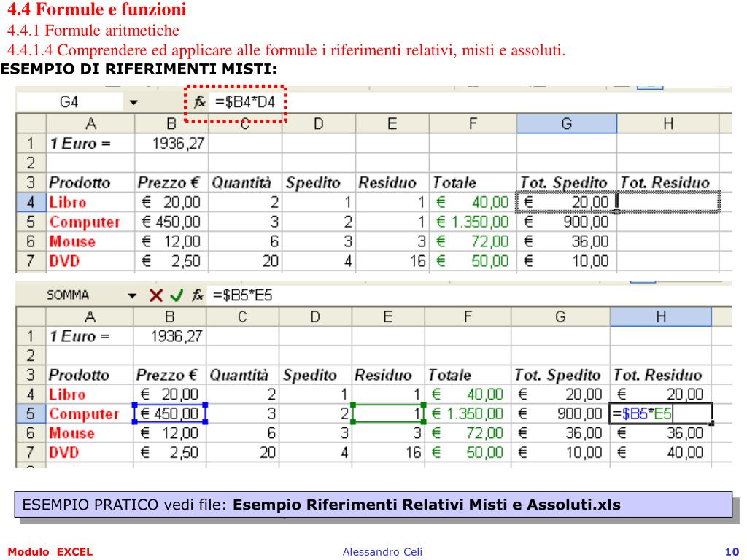This screenshot has height=560, width=747.
Task: Click '€ 450,00' price in the upper spreadsheet
Action: (x=171, y=222)
